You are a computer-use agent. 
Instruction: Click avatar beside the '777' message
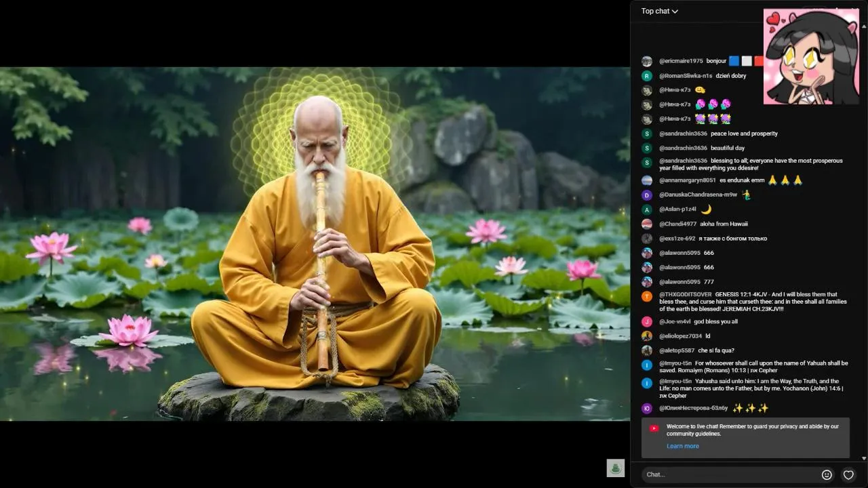point(647,282)
